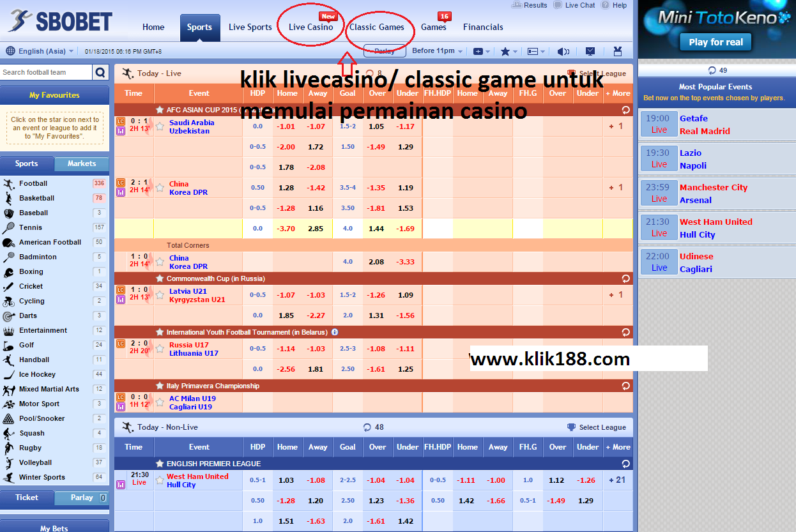Favourite the Latvia U21 vs Kyrgyzstan U21 star
The width and height of the screenshot is (796, 532).
160,295
